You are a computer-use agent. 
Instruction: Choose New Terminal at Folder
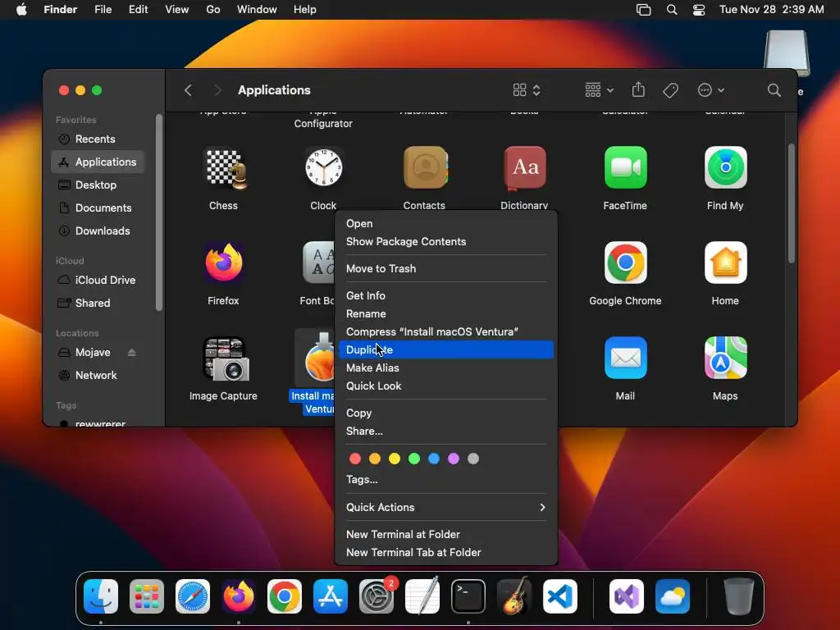445,534
